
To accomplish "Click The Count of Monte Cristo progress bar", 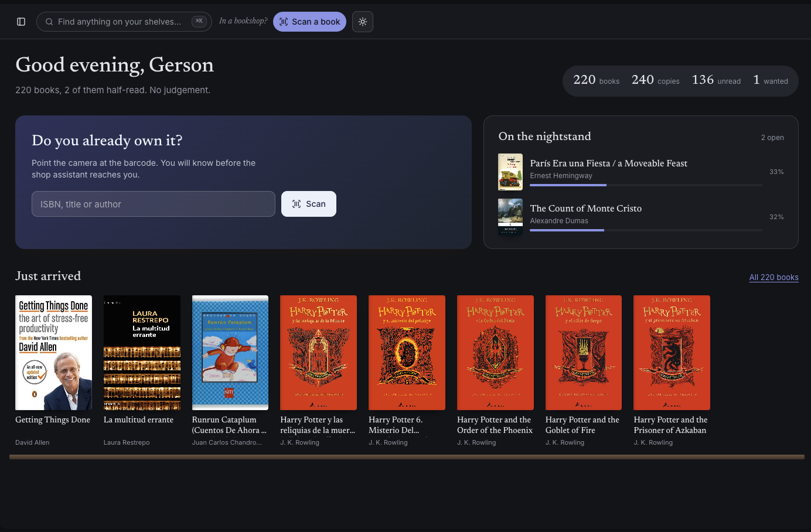I will tap(646, 230).
